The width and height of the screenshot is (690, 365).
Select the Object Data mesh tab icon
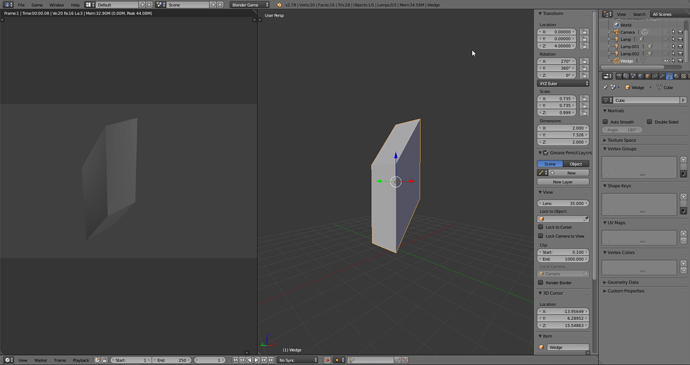click(669, 76)
